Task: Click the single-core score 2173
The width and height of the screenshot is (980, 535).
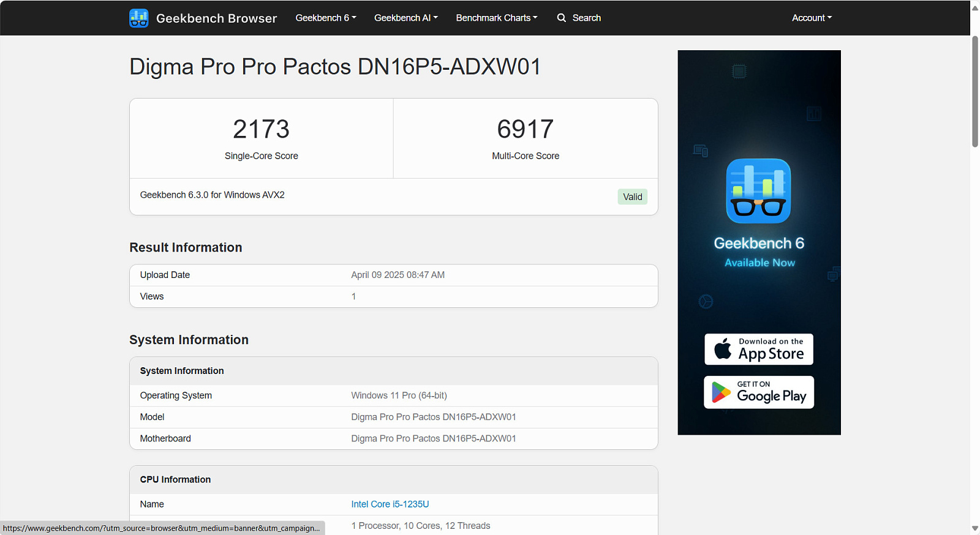Action: click(x=262, y=129)
